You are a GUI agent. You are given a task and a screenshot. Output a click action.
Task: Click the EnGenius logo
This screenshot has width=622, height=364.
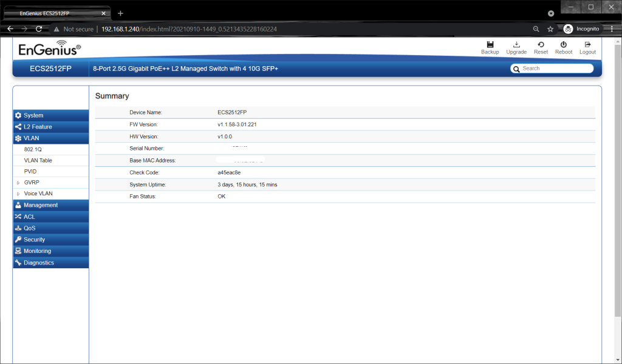(x=50, y=48)
